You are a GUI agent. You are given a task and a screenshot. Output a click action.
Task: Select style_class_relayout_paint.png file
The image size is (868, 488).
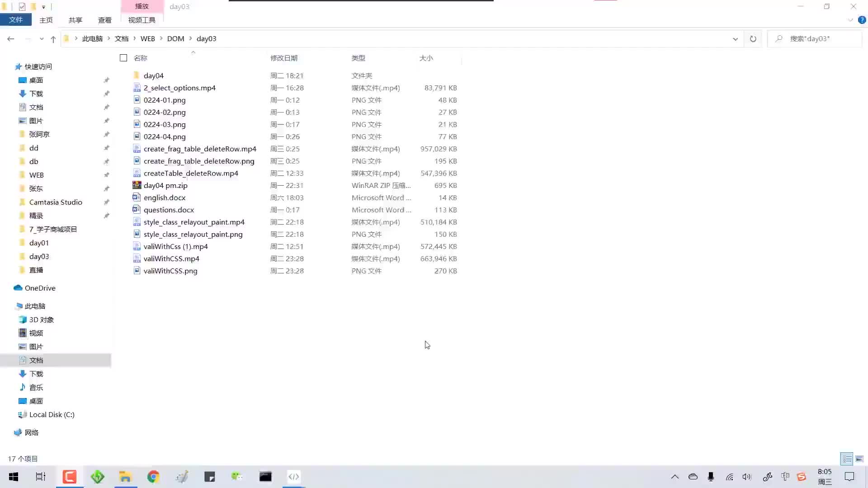193,234
